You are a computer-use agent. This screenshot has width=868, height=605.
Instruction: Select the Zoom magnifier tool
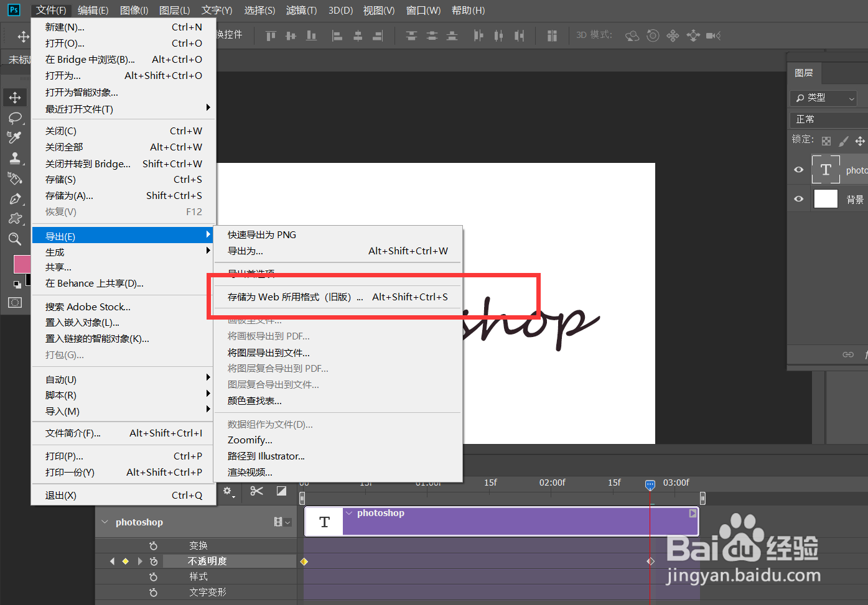pos(15,239)
